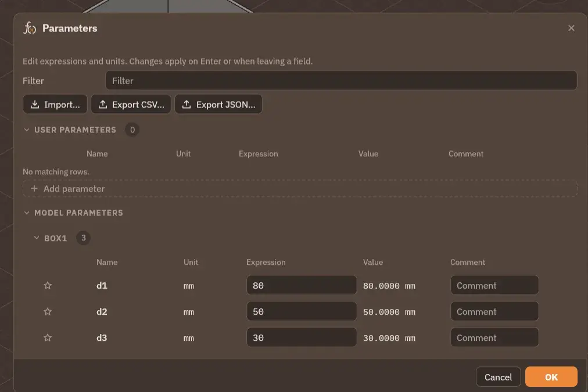Favorite the d2 parameter star
588x392 pixels.
pos(48,312)
